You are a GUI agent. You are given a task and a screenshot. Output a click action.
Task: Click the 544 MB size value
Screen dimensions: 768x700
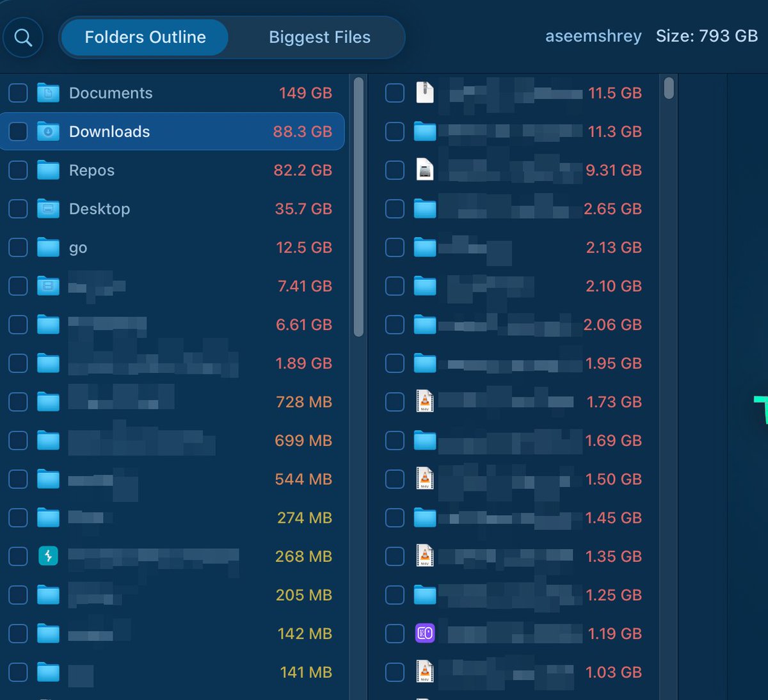click(x=303, y=479)
